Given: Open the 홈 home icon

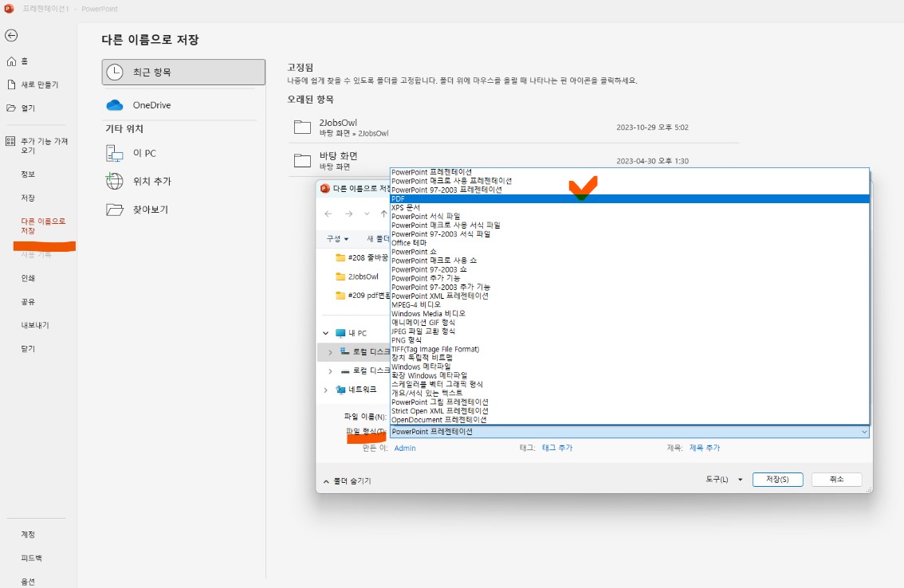Looking at the screenshot, I should tap(11, 61).
